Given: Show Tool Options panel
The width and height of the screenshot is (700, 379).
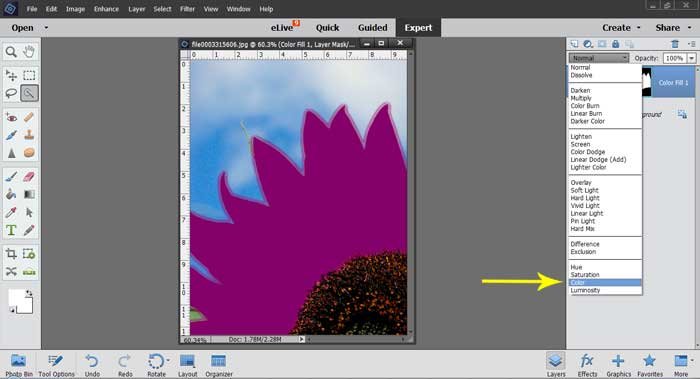Looking at the screenshot, I should (56, 365).
